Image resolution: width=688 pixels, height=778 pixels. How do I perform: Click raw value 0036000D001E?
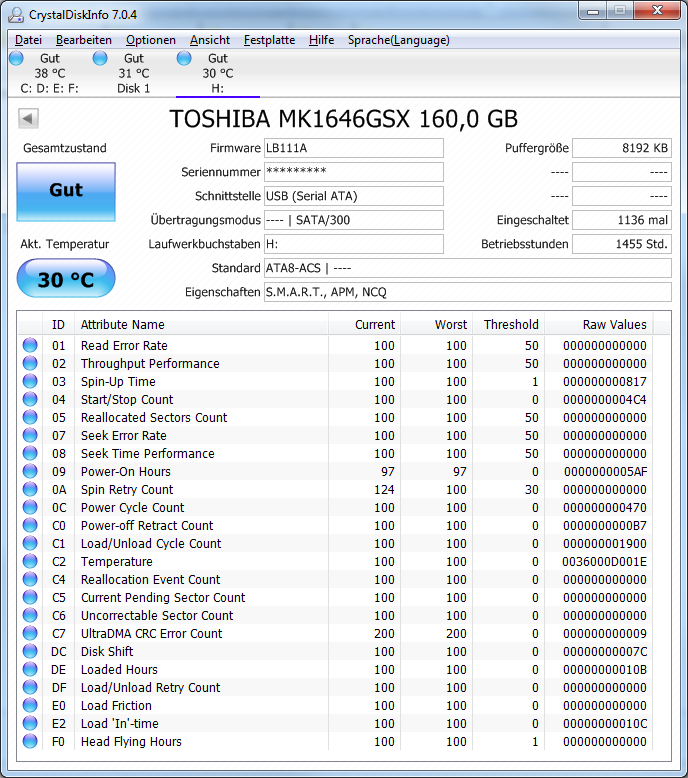(x=604, y=562)
